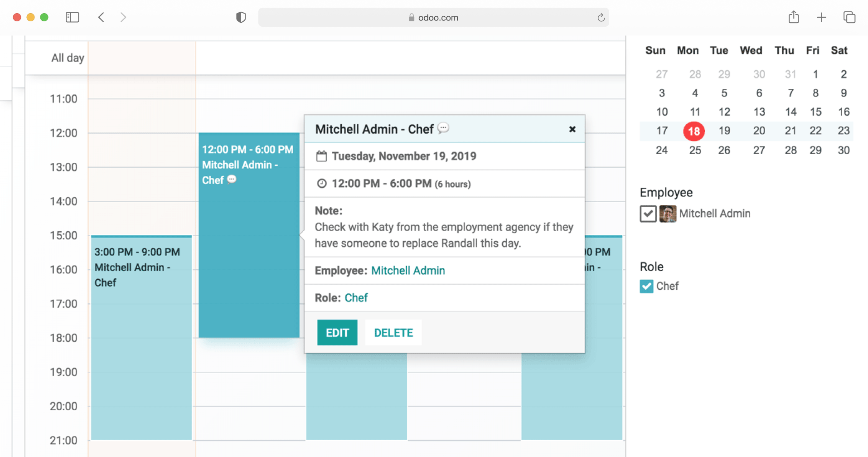Reload the page with refresh icon

[x=601, y=18]
